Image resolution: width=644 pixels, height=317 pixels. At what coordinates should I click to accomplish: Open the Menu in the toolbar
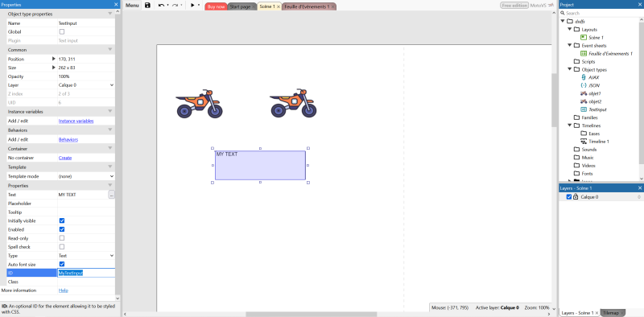coord(132,6)
